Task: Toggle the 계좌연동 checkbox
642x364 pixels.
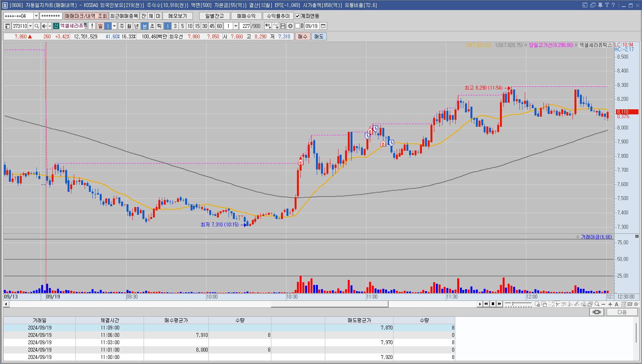Action: click(x=298, y=16)
